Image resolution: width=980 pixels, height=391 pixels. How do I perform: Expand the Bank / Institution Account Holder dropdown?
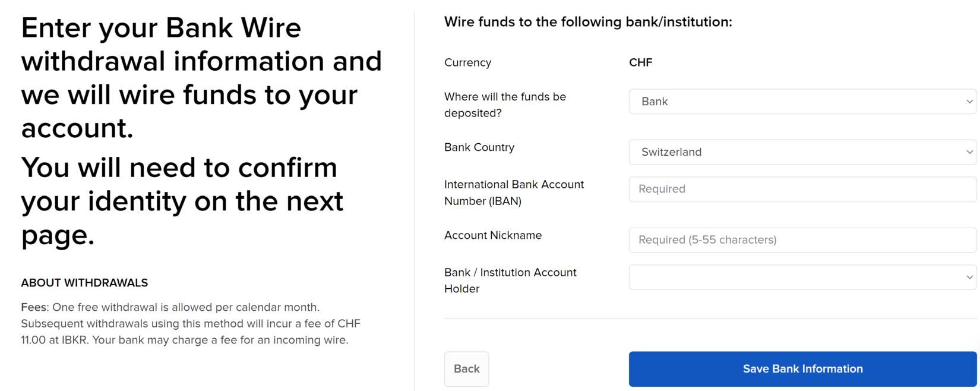point(796,277)
